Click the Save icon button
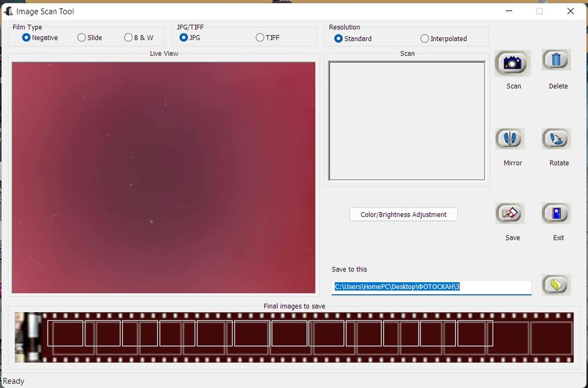 (x=510, y=214)
